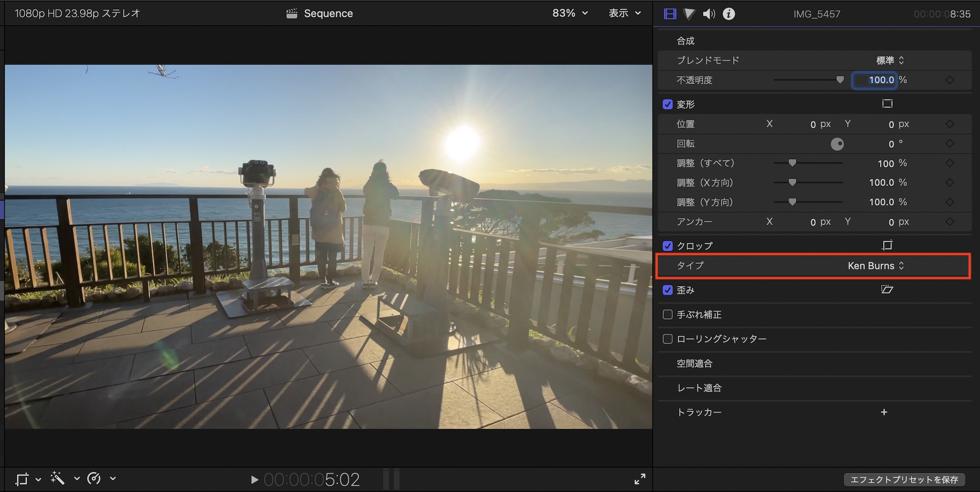This screenshot has width=980, height=492.
Task: Click the viewer transform tool icon
Action: tap(22, 479)
